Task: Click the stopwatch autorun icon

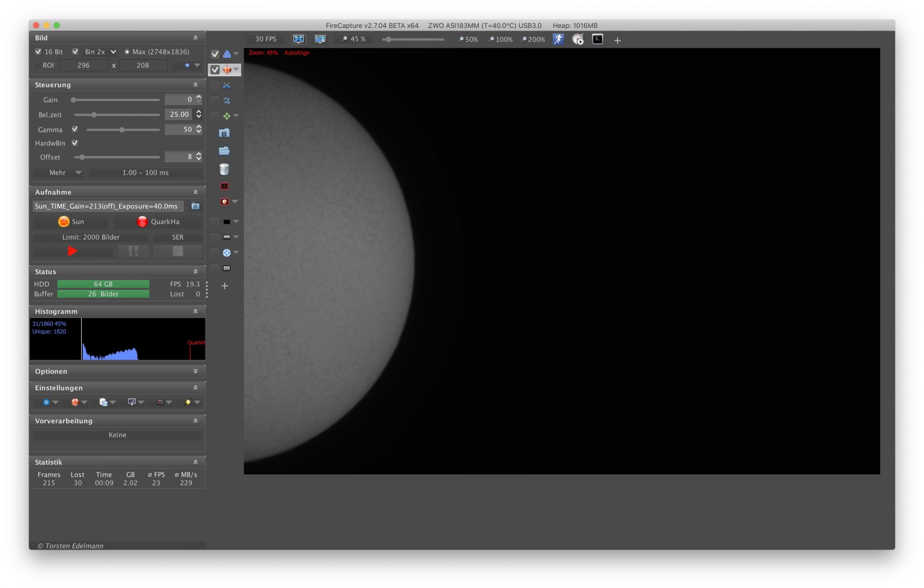Action: (x=578, y=39)
